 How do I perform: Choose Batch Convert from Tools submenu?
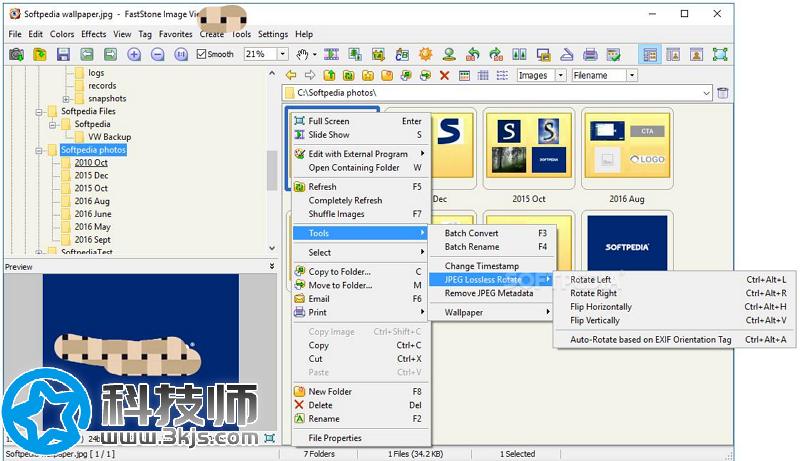click(492, 233)
